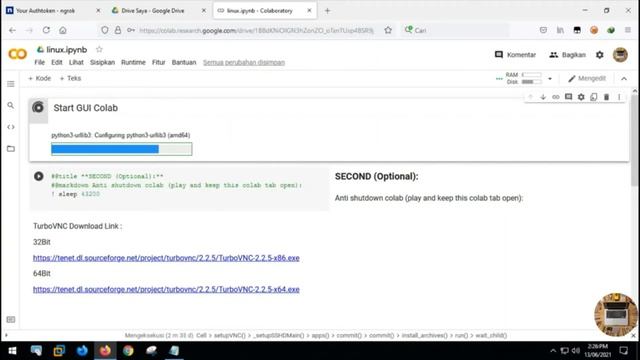The width and height of the screenshot is (640, 360).
Task: Bookmark this page with star icon
Action: (x=388, y=30)
